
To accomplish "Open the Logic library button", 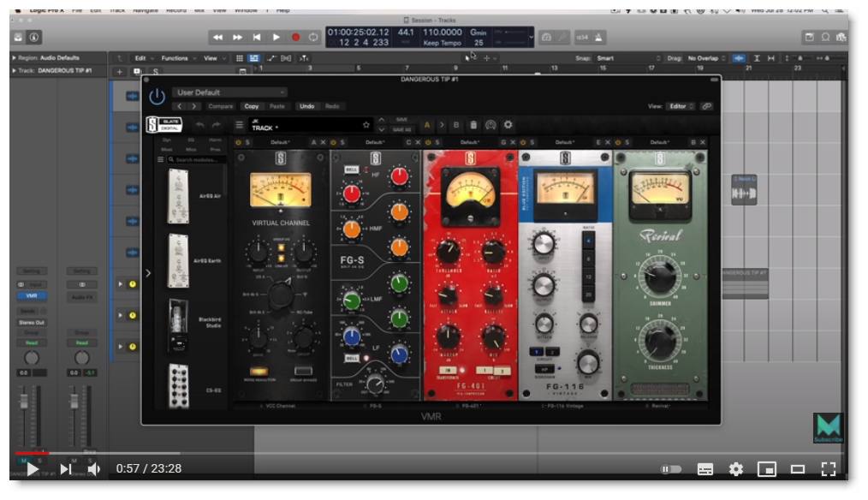I will click(x=18, y=37).
